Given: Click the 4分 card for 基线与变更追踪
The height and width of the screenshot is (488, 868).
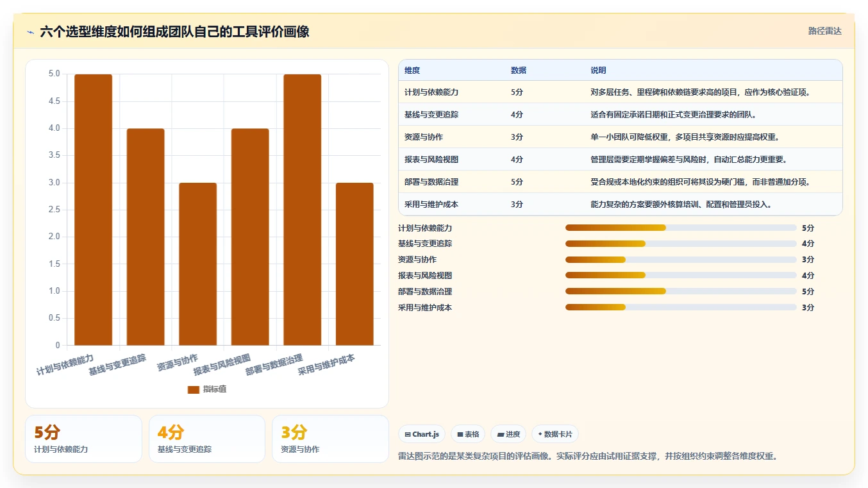Looking at the screenshot, I should (207, 439).
